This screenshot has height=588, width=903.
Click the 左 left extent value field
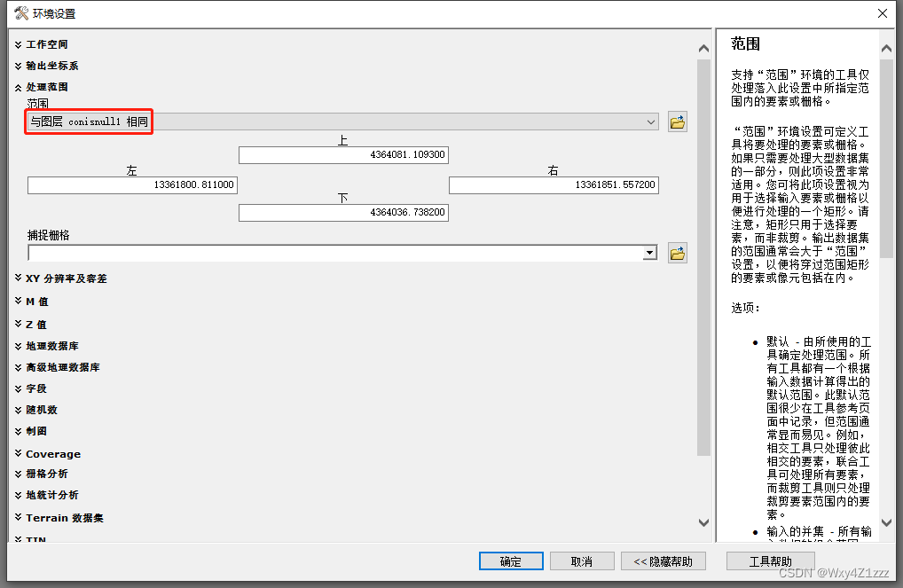point(132,184)
